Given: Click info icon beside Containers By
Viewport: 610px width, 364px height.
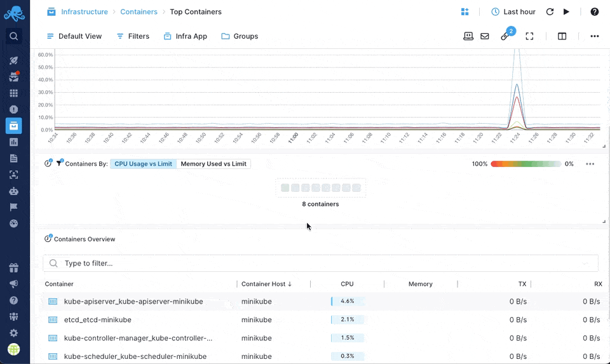Looking at the screenshot, I should coord(48,163).
